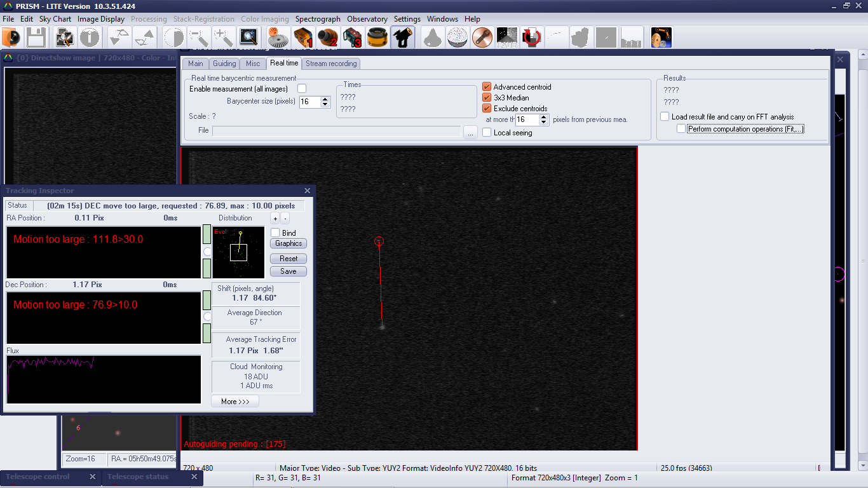Increase exclude centroids pixel value up arrow
Image resolution: width=868 pixels, height=488 pixels.
(544, 117)
